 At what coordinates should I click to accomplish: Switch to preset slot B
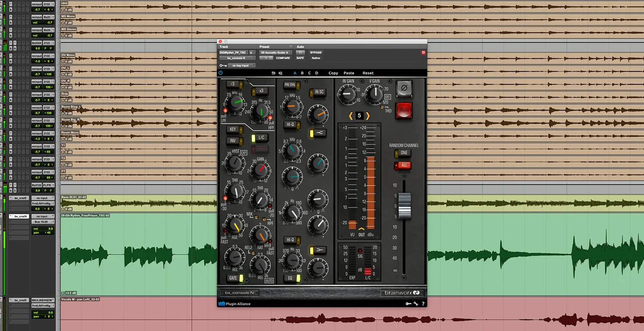(x=302, y=73)
